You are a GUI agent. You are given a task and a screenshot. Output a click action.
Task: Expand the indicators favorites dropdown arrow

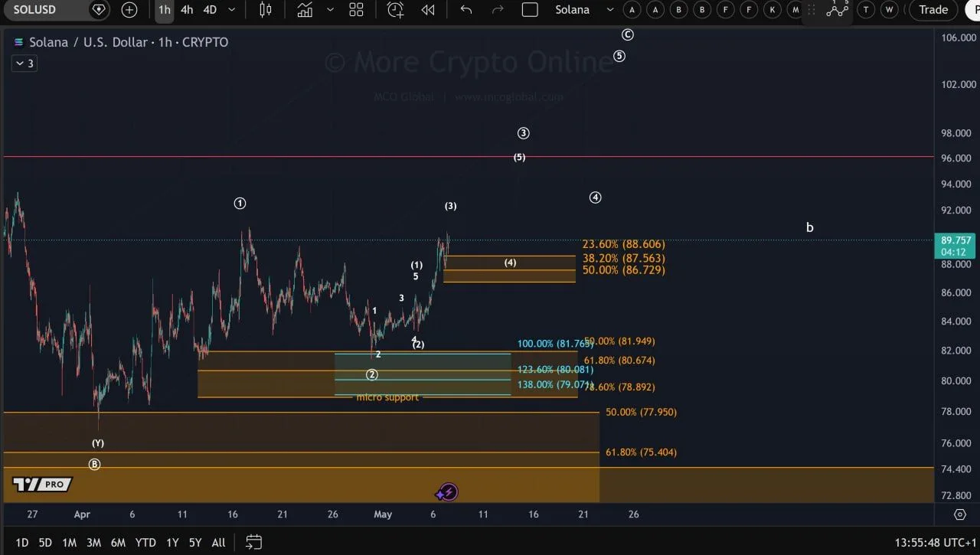[x=330, y=10]
